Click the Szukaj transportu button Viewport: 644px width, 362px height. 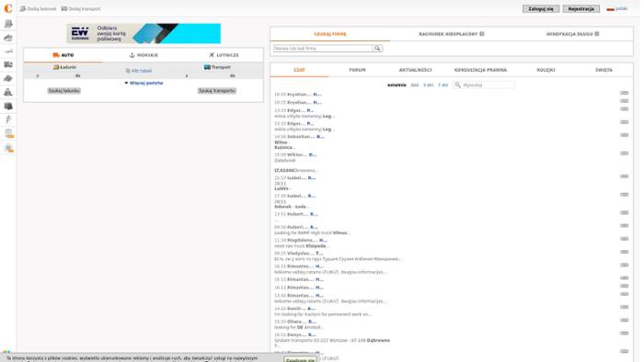217,91
